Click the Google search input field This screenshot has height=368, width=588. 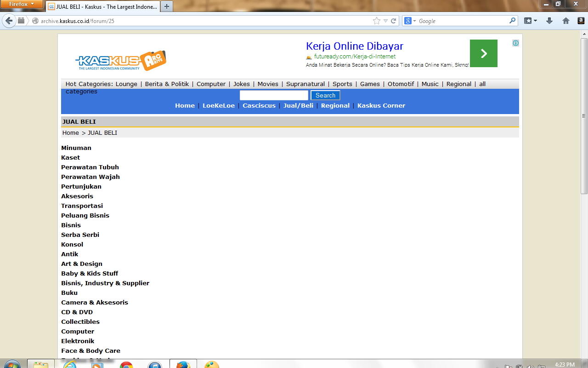pyautogui.click(x=463, y=21)
